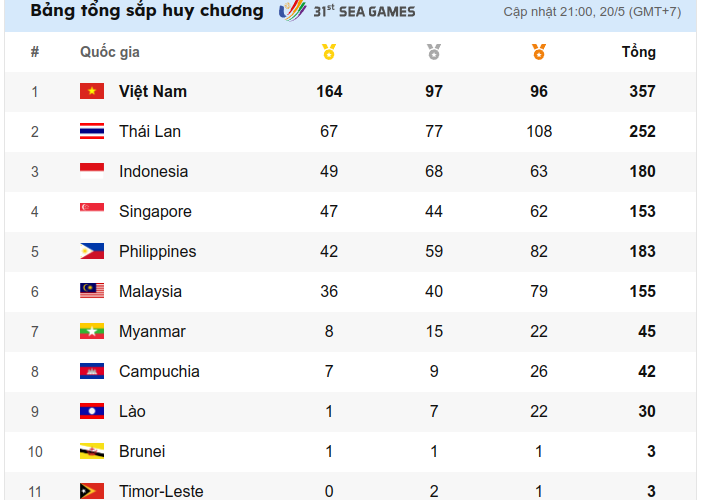
Task: Click the Tổng column header
Action: pos(639,52)
